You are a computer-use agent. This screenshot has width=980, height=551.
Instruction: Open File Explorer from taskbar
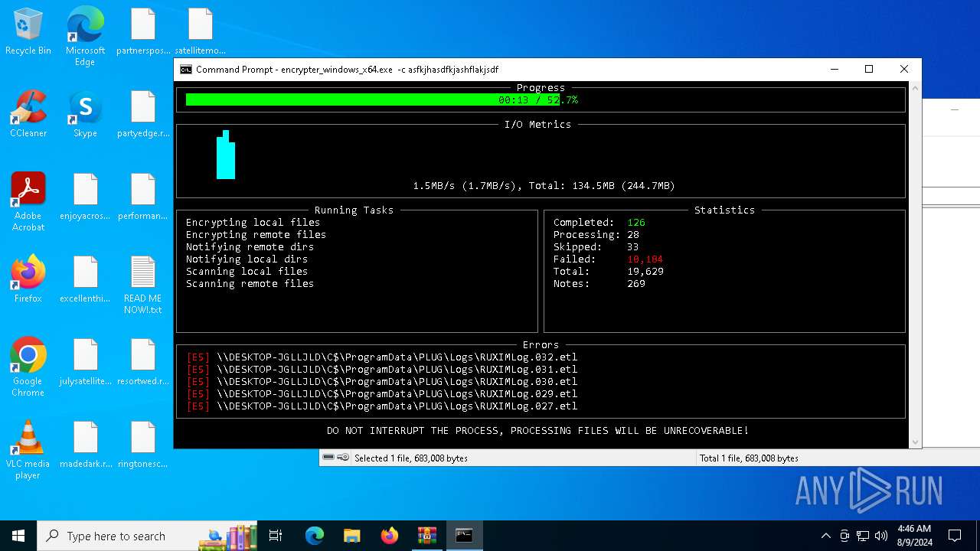click(x=352, y=536)
